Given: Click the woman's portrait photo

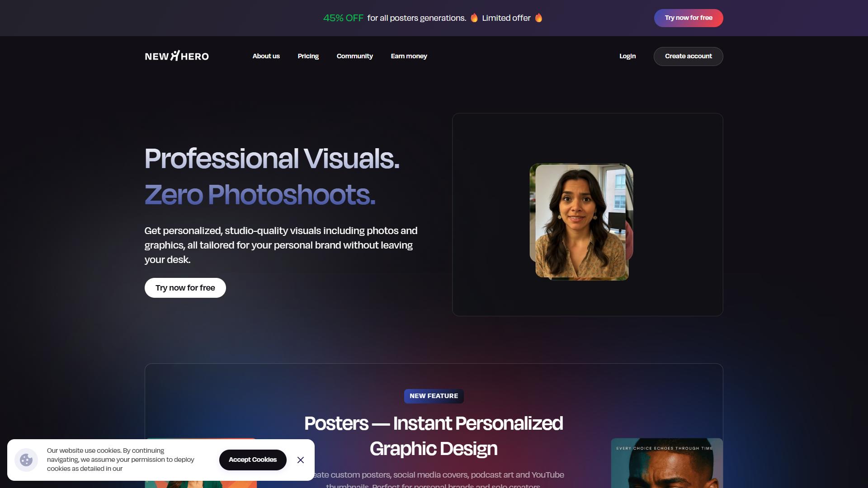Looking at the screenshot, I should (581, 222).
